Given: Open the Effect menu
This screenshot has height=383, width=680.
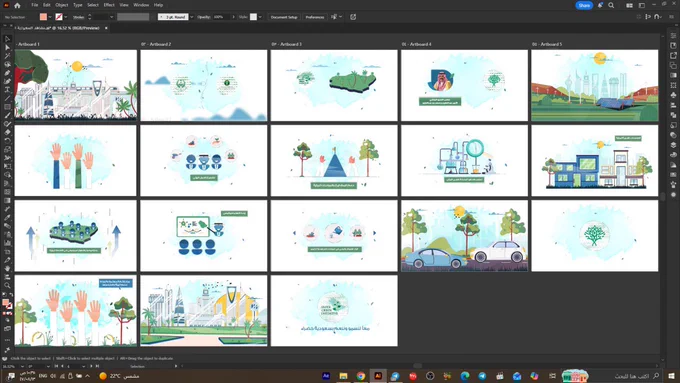Looking at the screenshot, I should [109, 5].
